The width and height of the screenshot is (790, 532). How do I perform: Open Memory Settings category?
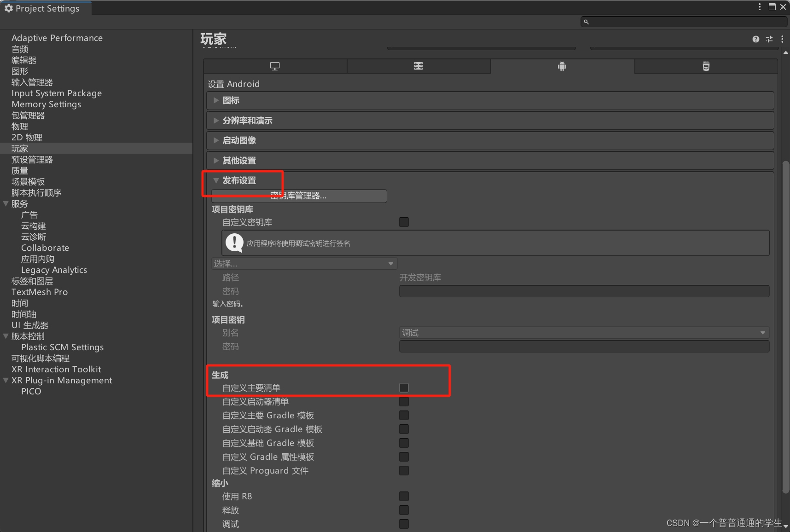click(46, 104)
